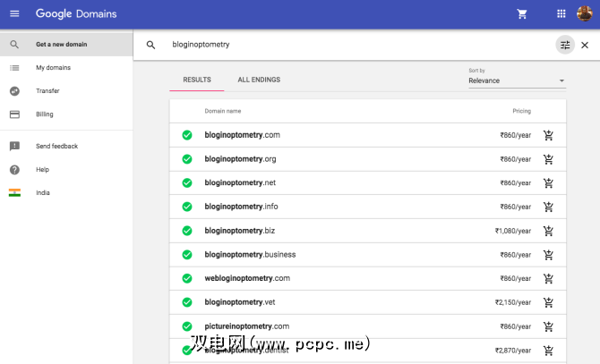Add bloginoptometry.com to cart

pyautogui.click(x=548, y=135)
